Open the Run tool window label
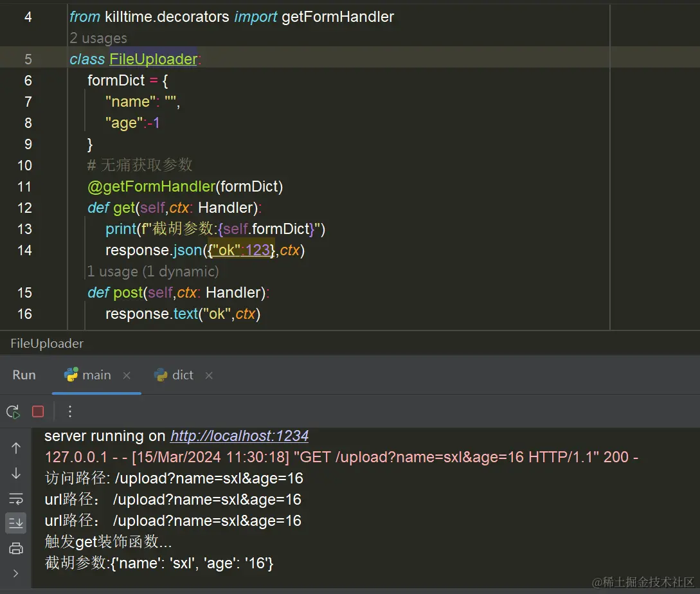The width and height of the screenshot is (700, 594). (x=24, y=375)
